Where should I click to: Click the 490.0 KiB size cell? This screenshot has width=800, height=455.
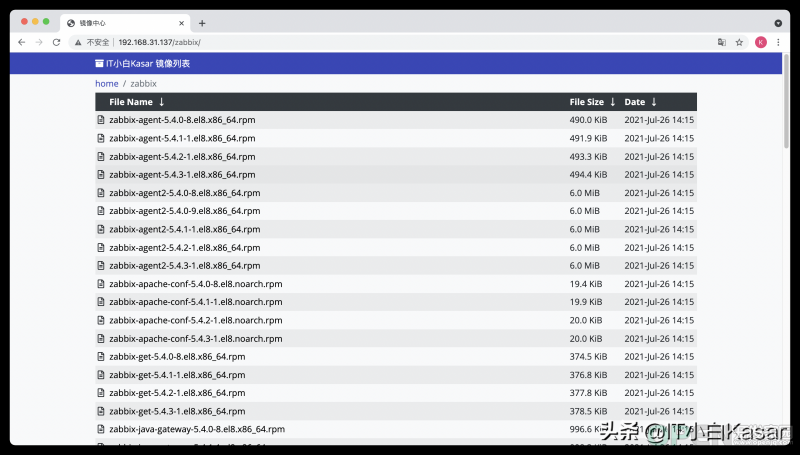588,120
